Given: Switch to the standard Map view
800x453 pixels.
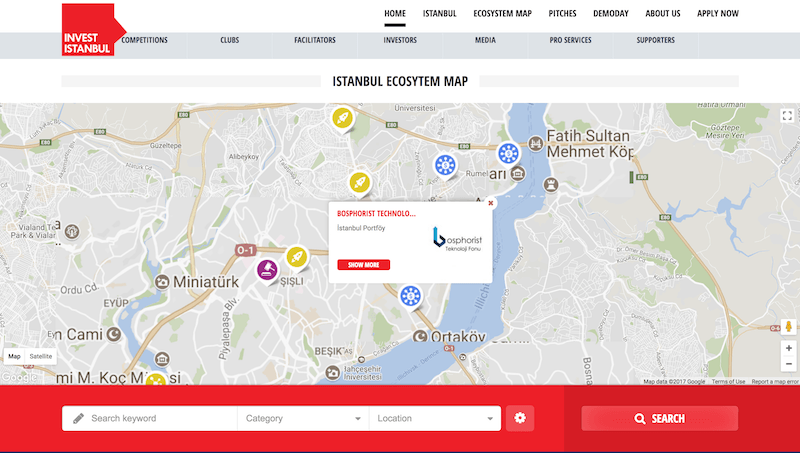Looking at the screenshot, I should (14, 356).
